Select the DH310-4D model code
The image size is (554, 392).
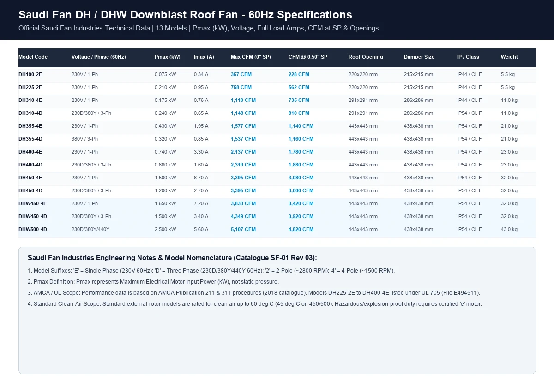tap(30, 113)
